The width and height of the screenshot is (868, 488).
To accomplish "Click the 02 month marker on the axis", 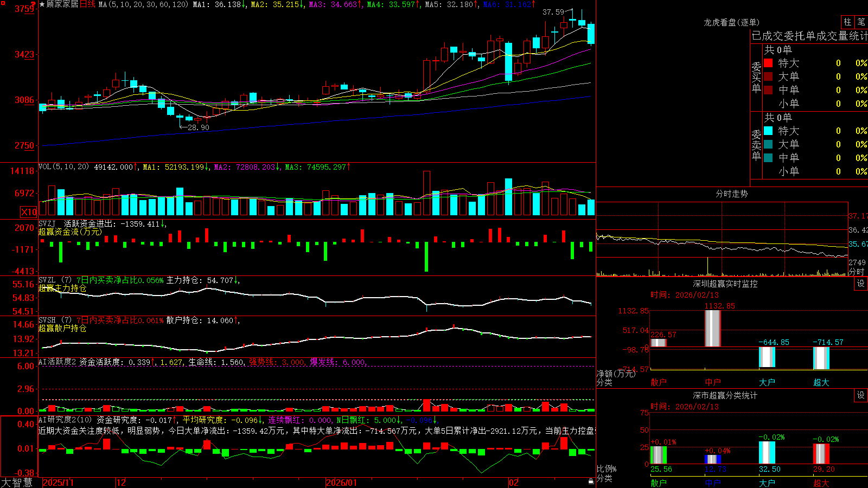I will point(514,483).
